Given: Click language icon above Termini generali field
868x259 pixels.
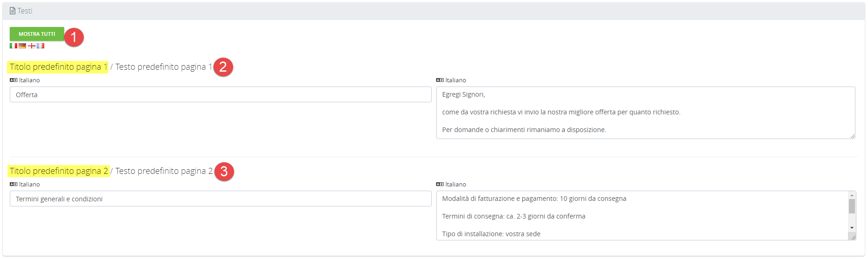Looking at the screenshot, I should (13, 184).
